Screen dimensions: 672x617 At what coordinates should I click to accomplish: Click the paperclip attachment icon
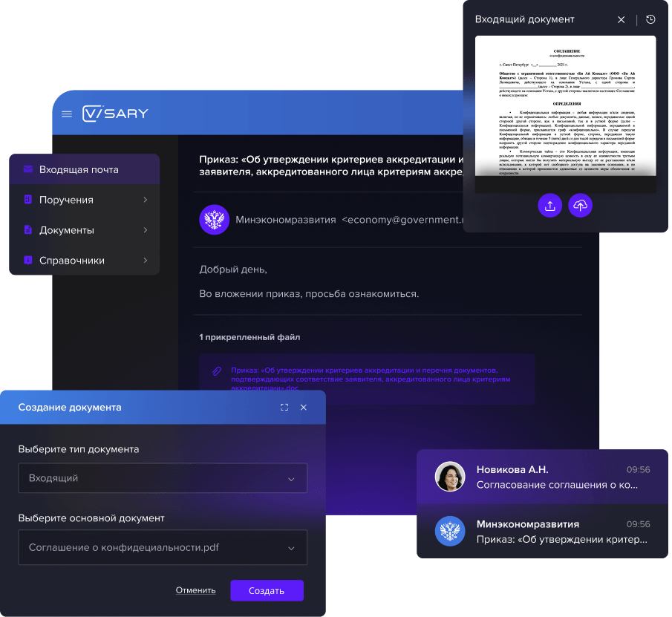point(217,370)
